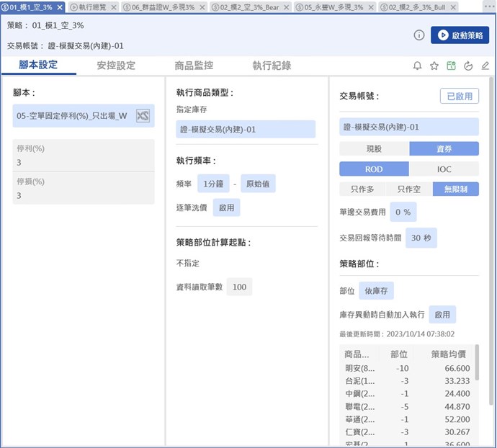497x448 pixels.
Task: Click the speedometer gauge icon
Action: coord(468,66)
